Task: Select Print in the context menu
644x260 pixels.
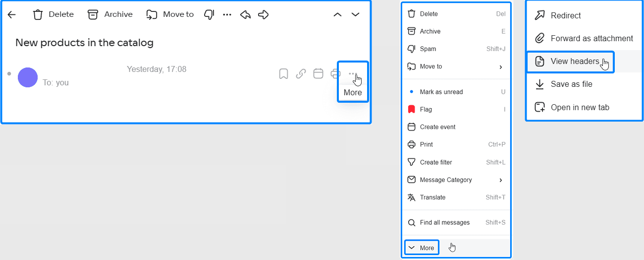Action: click(456, 144)
